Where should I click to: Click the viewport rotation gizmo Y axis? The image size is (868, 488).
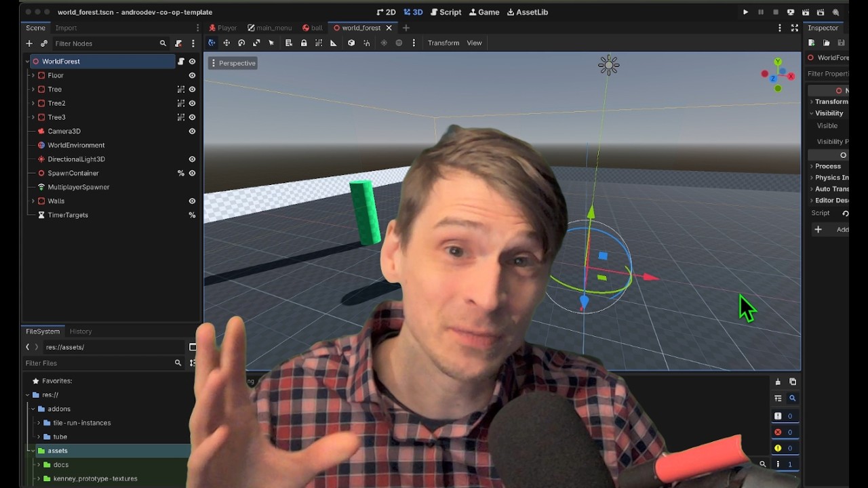pyautogui.click(x=778, y=62)
